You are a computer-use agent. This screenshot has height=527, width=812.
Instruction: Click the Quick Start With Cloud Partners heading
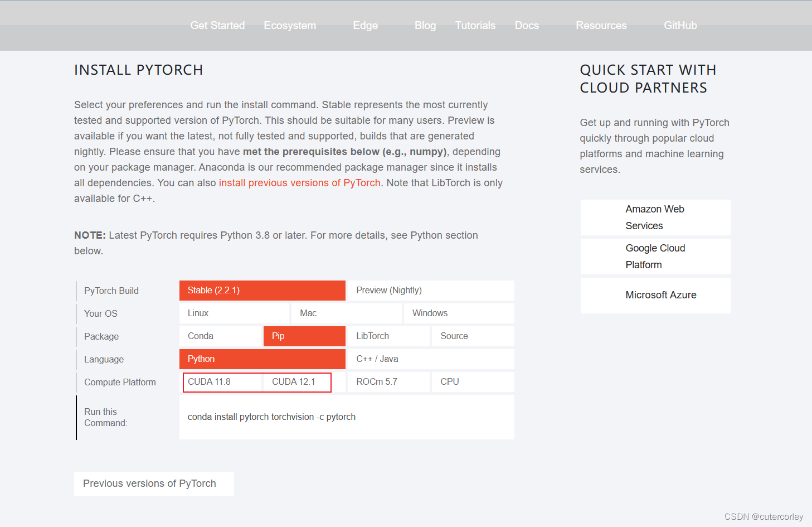[648, 79]
